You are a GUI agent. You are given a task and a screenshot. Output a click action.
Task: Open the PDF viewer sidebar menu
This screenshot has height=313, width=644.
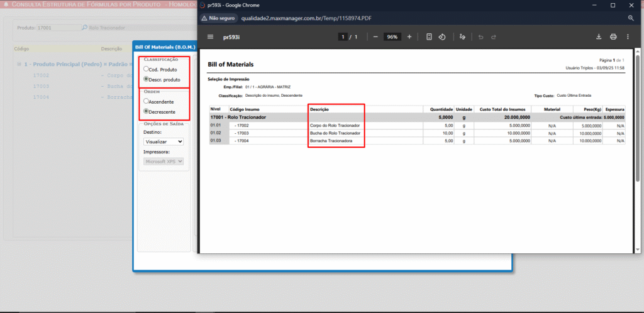[x=210, y=37]
